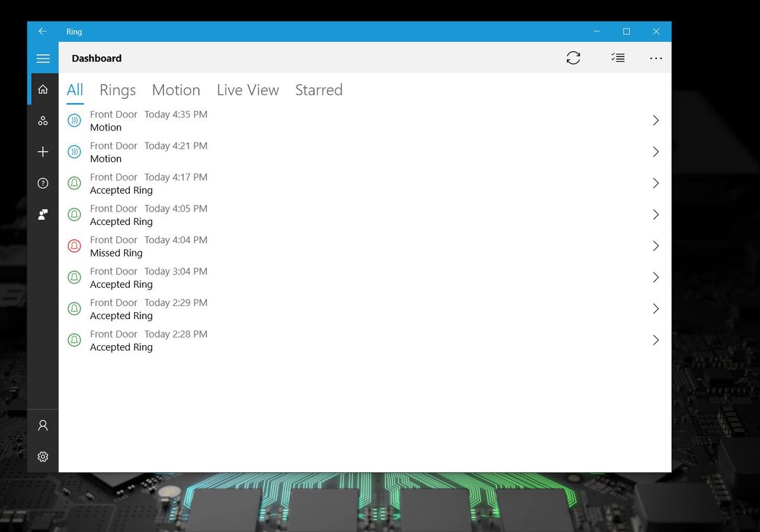The height and width of the screenshot is (532, 760).
Task: Click the select items checklist icon
Action: [x=618, y=58]
